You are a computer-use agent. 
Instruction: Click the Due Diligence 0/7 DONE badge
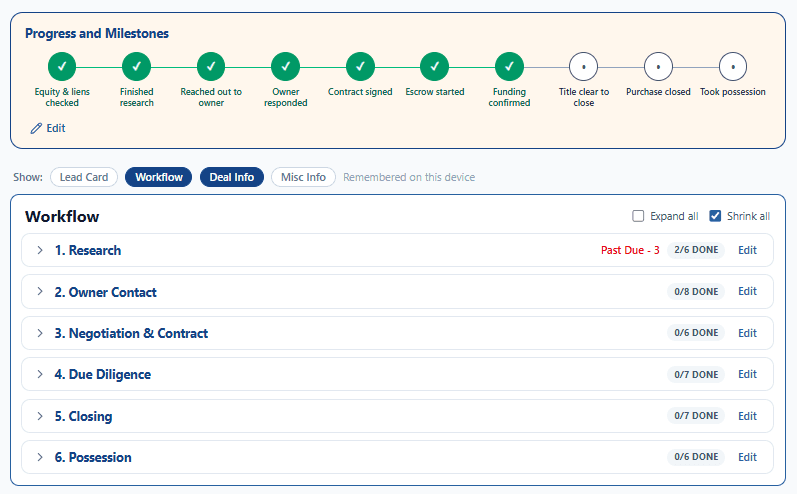pyautogui.click(x=696, y=374)
